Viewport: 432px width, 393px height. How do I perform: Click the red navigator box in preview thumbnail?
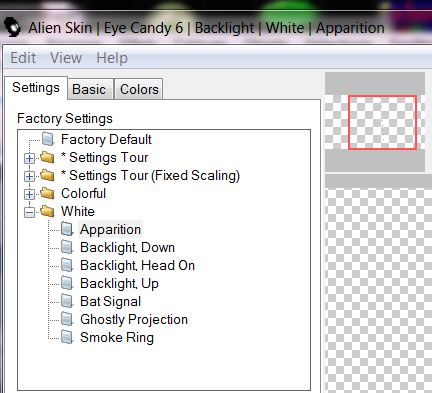click(382, 122)
